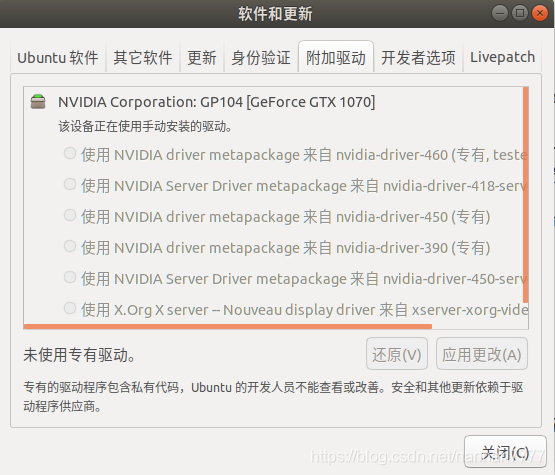This screenshot has height=475, width=555.
Task: Click the NVIDIA graphics card device icon
Action: point(38,102)
